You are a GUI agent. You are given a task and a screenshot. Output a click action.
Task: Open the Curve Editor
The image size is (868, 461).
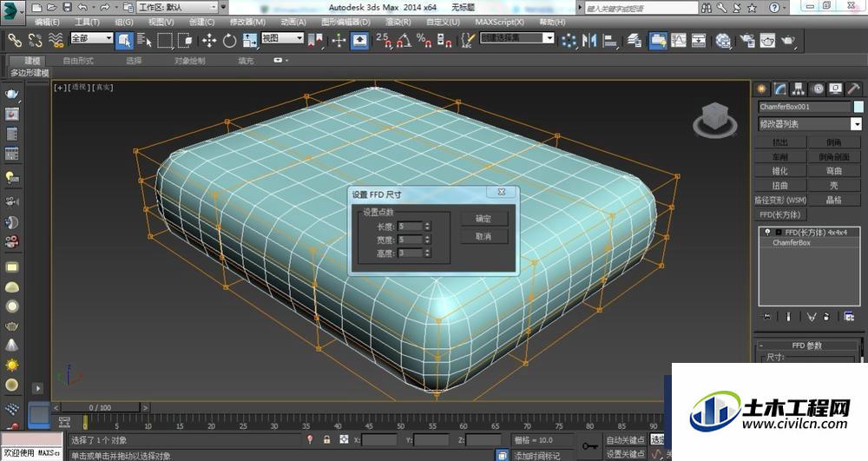(x=679, y=41)
